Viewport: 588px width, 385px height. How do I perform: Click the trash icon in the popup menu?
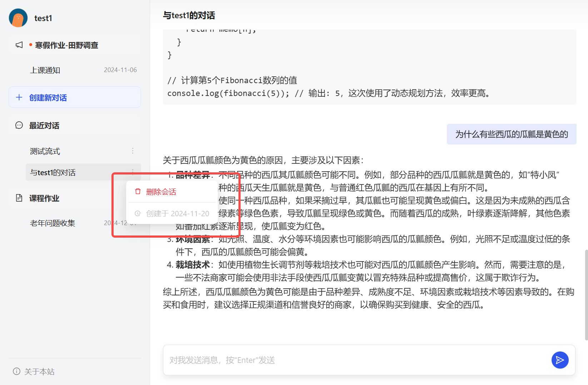(x=138, y=192)
